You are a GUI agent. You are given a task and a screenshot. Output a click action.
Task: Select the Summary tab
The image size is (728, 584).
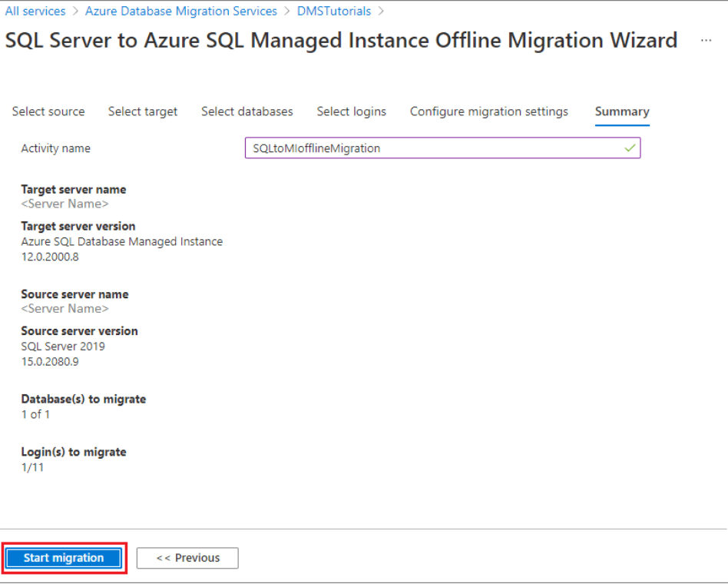622,111
